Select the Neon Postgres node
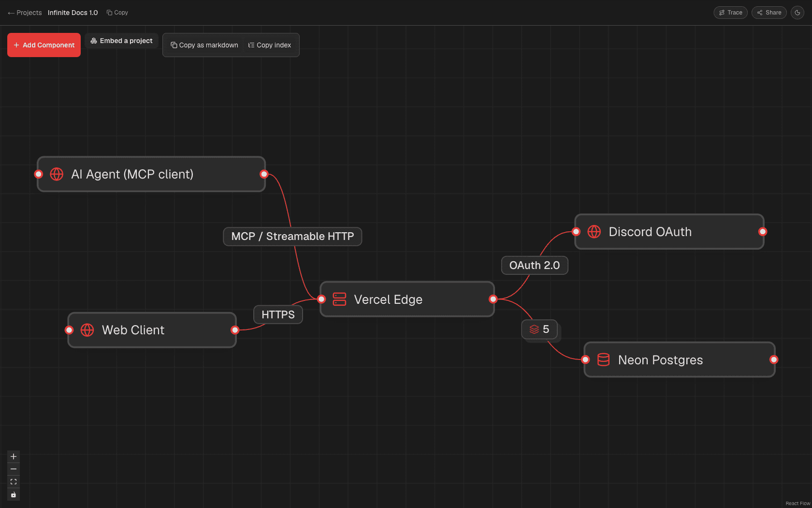 click(679, 359)
